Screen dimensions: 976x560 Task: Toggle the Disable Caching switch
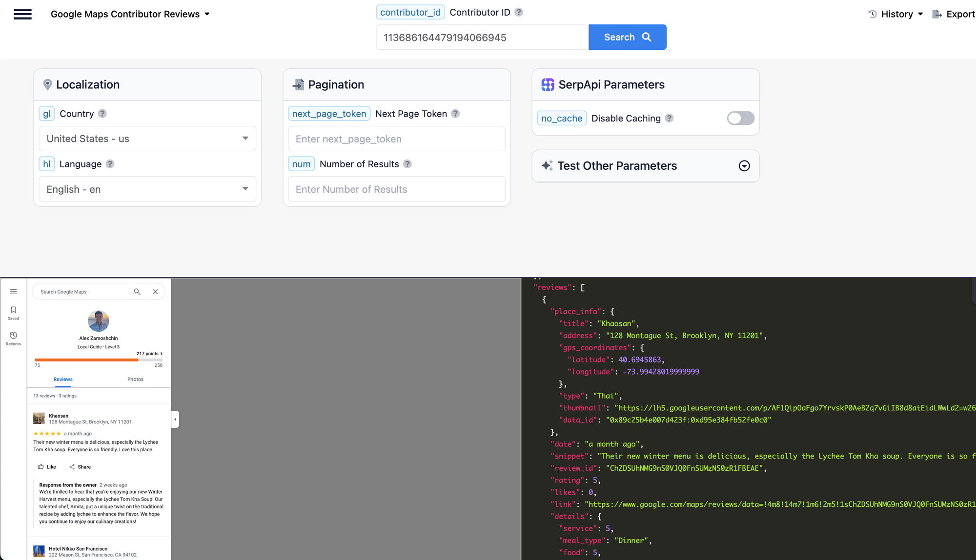(x=740, y=118)
